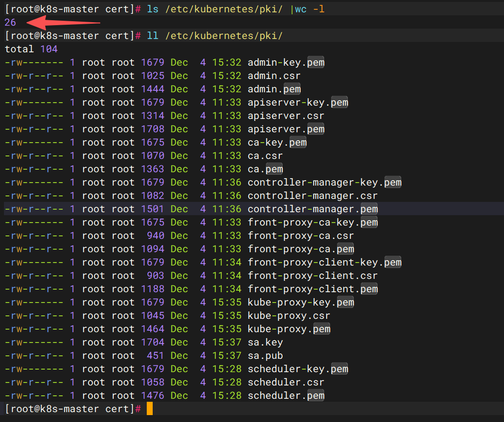Click the orange terminal cursor block
This screenshot has width=504, height=422.
pyautogui.click(x=150, y=409)
